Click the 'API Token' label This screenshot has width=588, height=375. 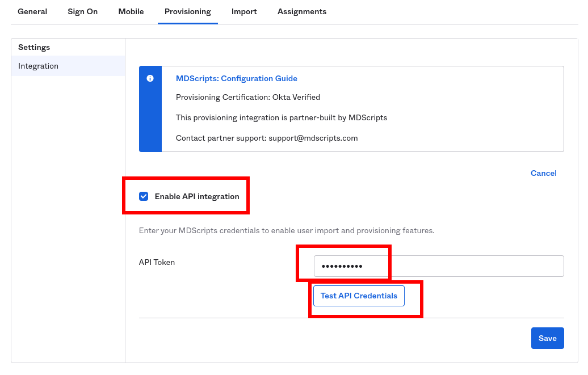(x=157, y=262)
